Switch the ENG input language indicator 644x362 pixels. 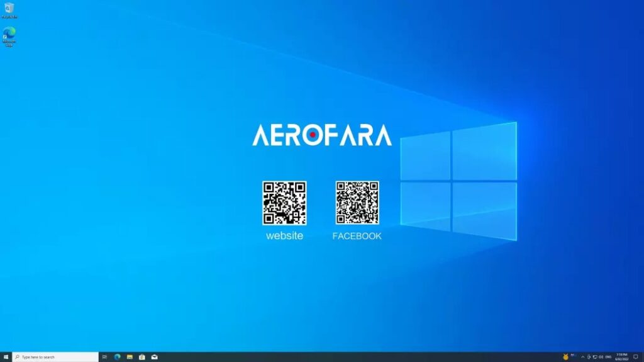pyautogui.click(x=609, y=357)
